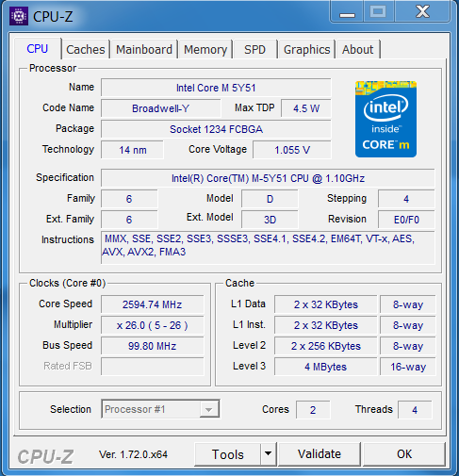Click the L1 Data size 2 x 32 KBytes
The width and height of the screenshot is (459, 476).
click(326, 304)
